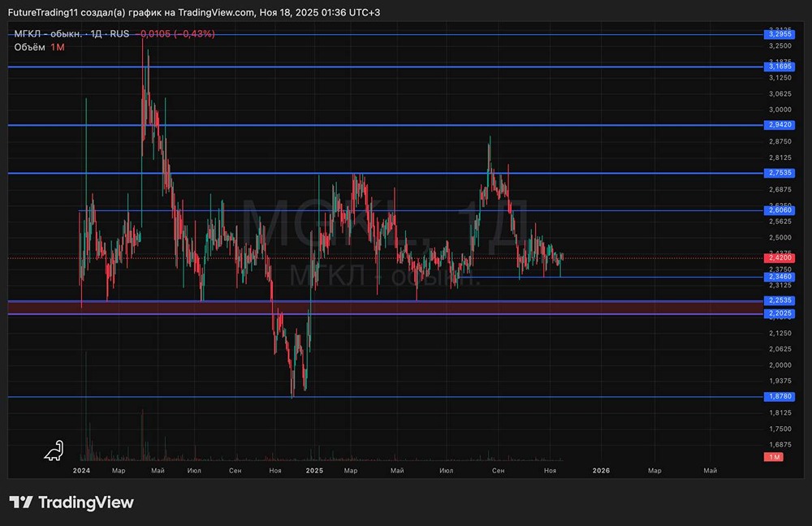Image resolution: width=812 pixels, height=526 pixels.
Task: Select the 3,2955 blue price label
Action: 780,34
